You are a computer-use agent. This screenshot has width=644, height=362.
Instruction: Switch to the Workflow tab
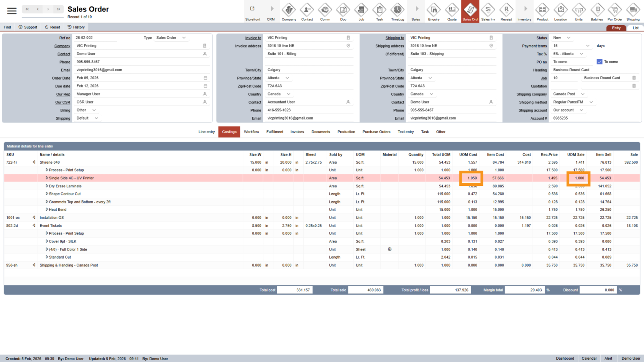pyautogui.click(x=251, y=132)
